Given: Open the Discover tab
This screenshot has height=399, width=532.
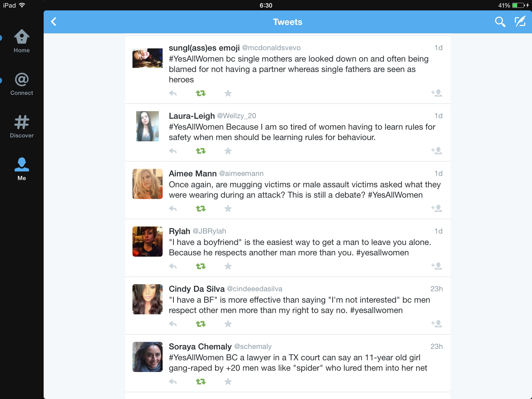Looking at the screenshot, I should tap(22, 127).
